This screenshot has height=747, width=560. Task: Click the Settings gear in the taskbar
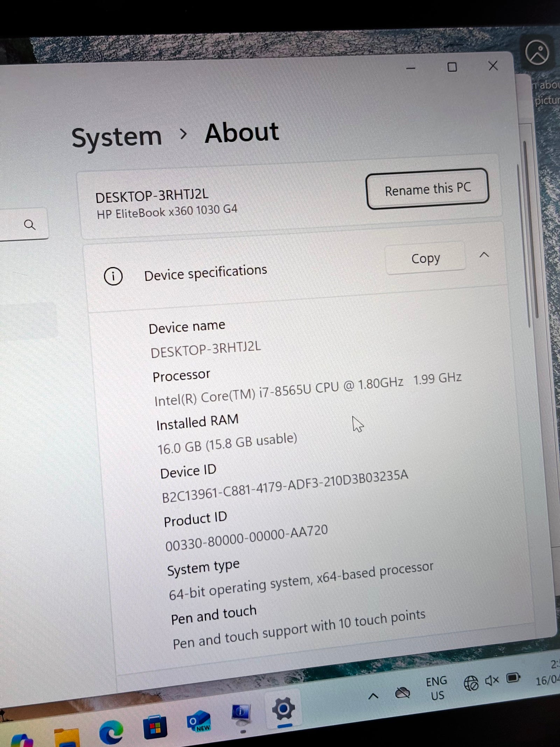point(283,709)
